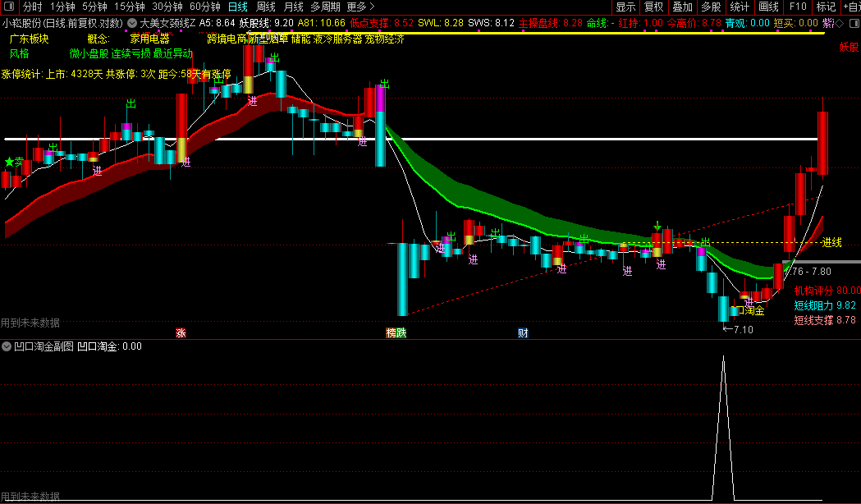Activate the 画线 drawing tools button

pyautogui.click(x=768, y=7)
